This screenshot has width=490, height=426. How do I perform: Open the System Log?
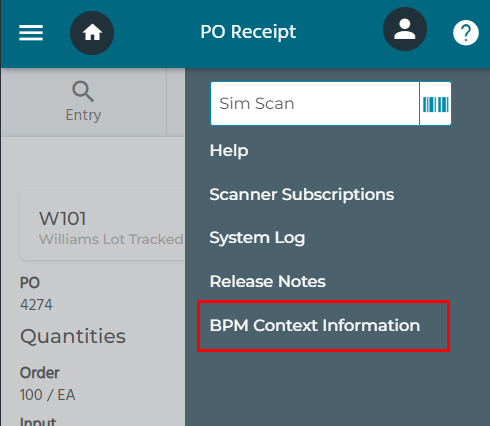(257, 238)
